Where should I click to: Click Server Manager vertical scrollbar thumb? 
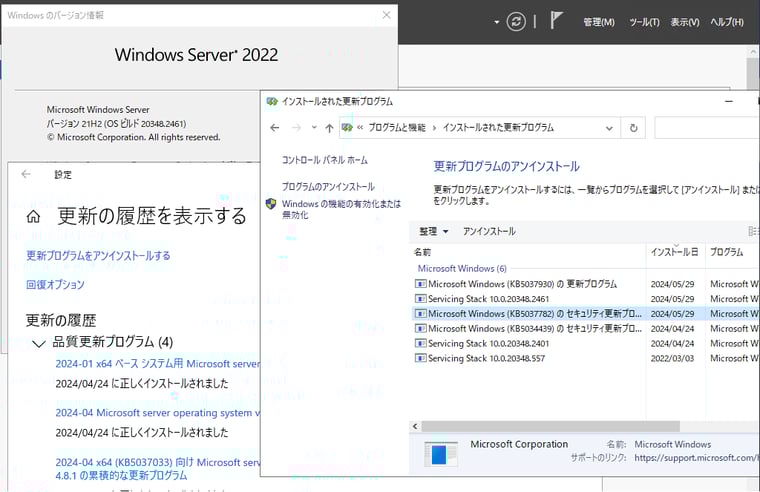click(x=753, y=73)
